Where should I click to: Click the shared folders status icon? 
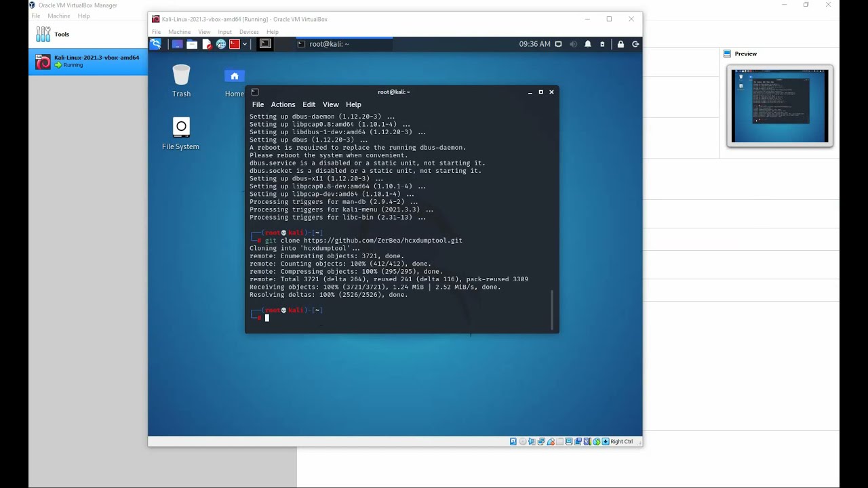tap(559, 441)
